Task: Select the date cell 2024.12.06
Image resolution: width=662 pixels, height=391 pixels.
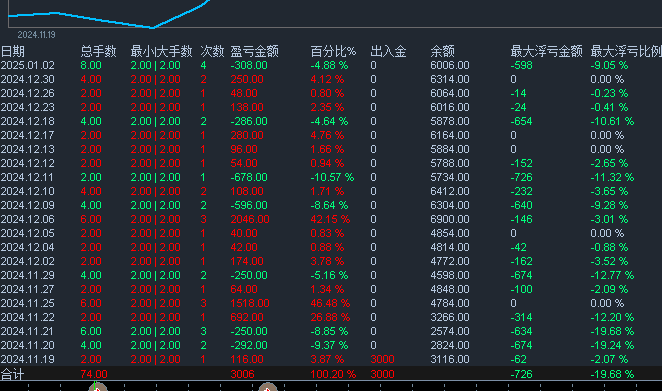Action: (x=28, y=219)
